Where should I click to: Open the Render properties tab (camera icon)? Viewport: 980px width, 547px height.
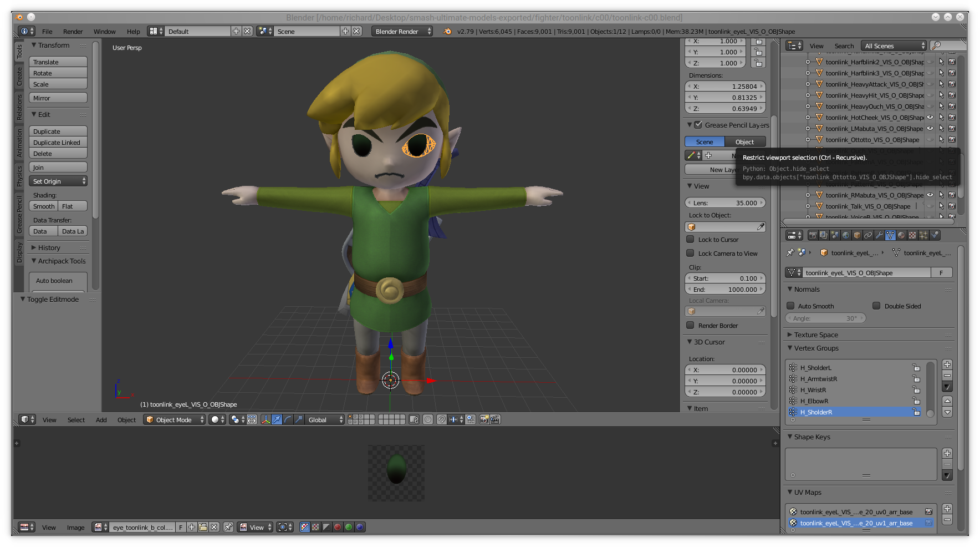813,235
